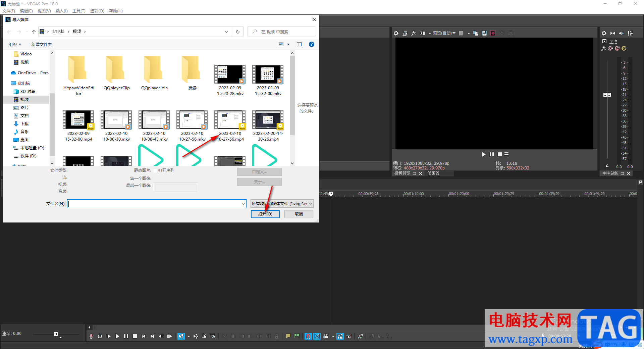Screen dimensions: 644x349
Task: Refresh the folder listing in dialog
Action: click(238, 32)
